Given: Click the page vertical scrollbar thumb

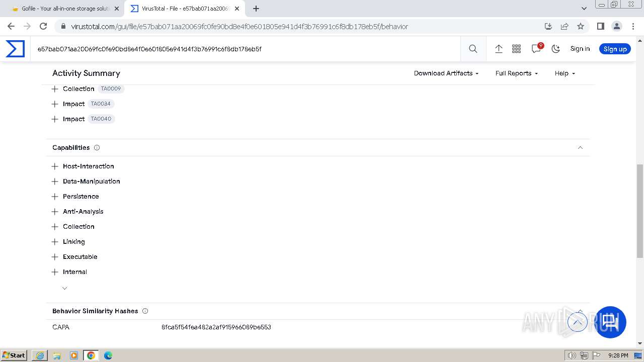Looking at the screenshot, I should point(640,210).
